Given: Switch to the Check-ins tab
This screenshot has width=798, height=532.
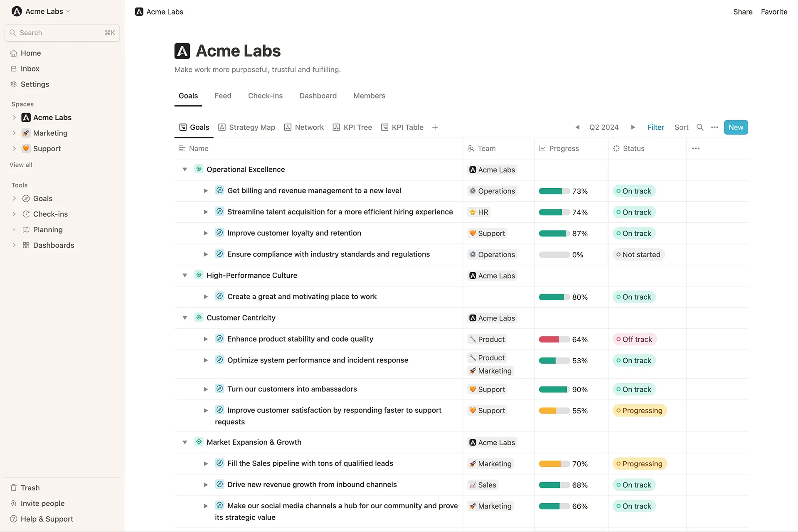Looking at the screenshot, I should pos(265,96).
